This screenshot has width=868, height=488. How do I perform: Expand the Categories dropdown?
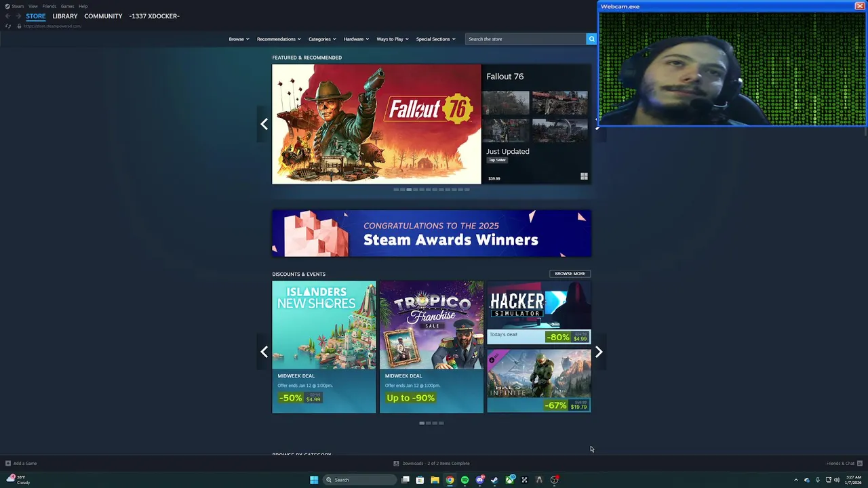tap(322, 39)
